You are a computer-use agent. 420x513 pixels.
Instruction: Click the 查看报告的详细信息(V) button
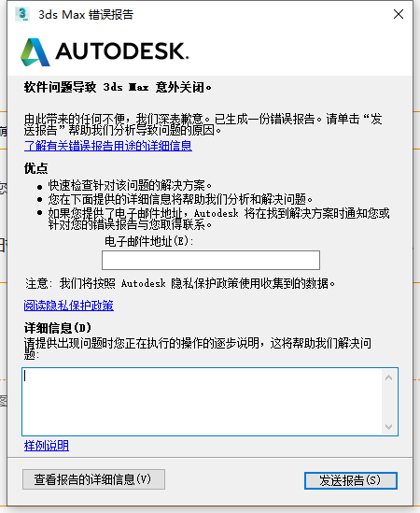pyautogui.click(x=94, y=479)
